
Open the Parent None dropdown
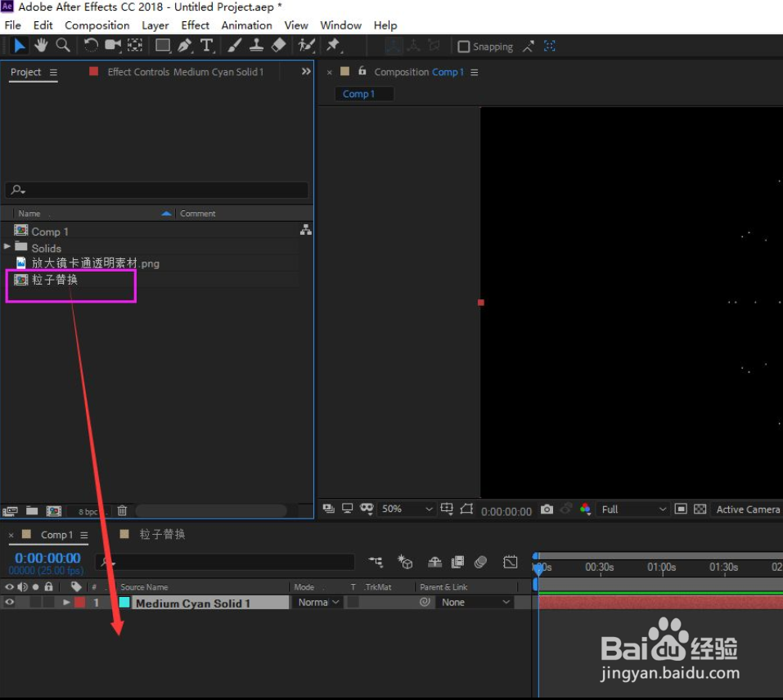click(x=475, y=602)
